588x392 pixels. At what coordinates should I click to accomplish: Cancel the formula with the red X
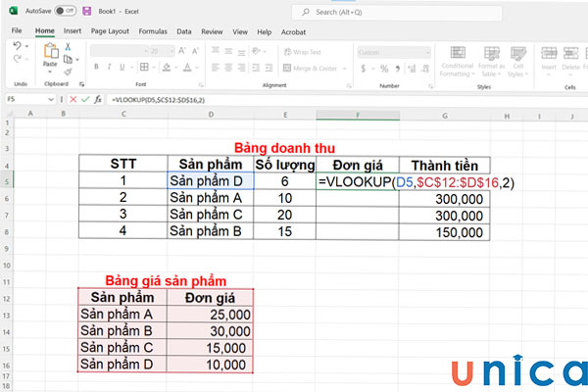point(73,100)
